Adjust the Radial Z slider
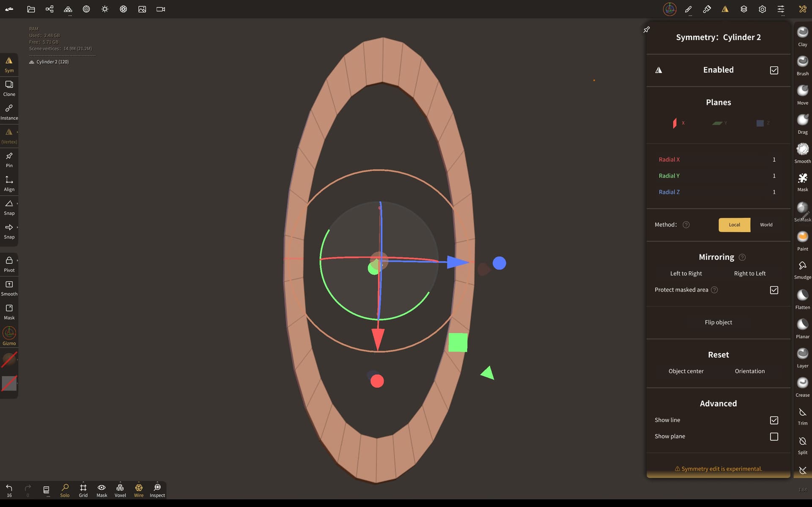Image resolution: width=812 pixels, height=507 pixels. pos(718,192)
